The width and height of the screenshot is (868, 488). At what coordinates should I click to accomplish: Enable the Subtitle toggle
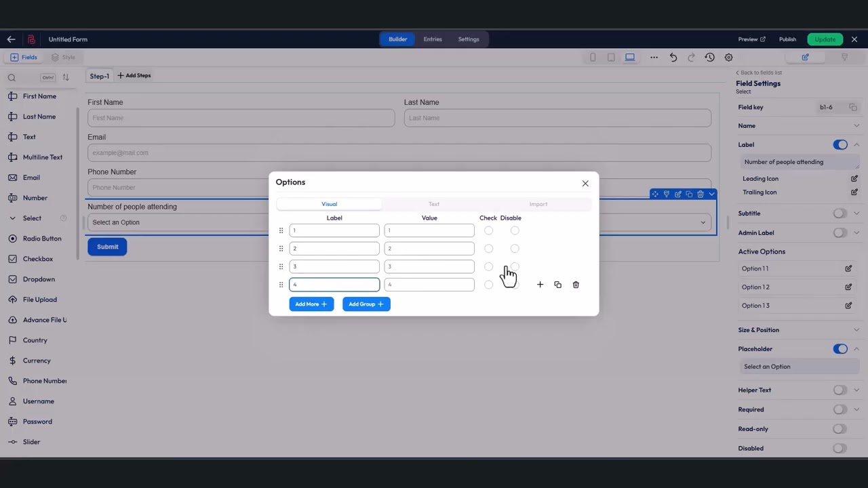click(840, 213)
